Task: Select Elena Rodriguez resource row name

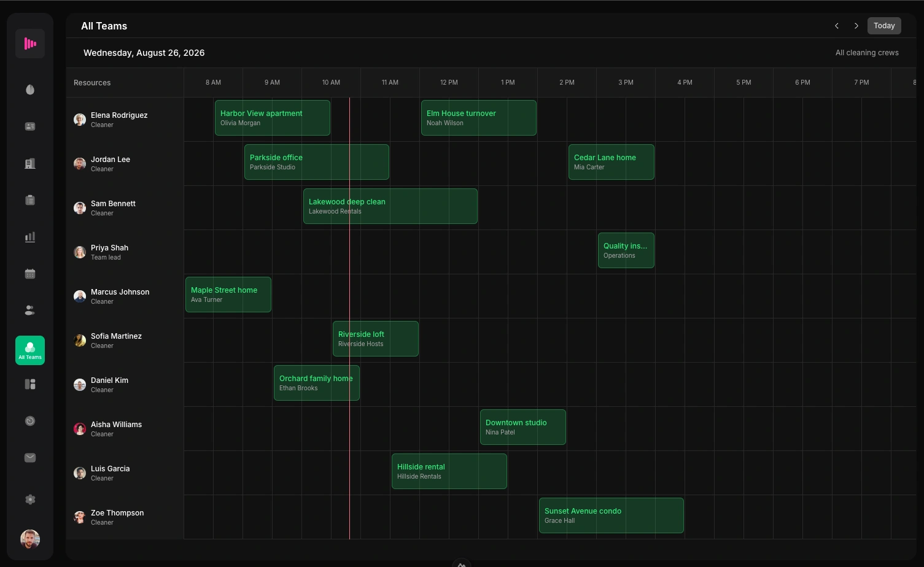Action: tap(119, 115)
